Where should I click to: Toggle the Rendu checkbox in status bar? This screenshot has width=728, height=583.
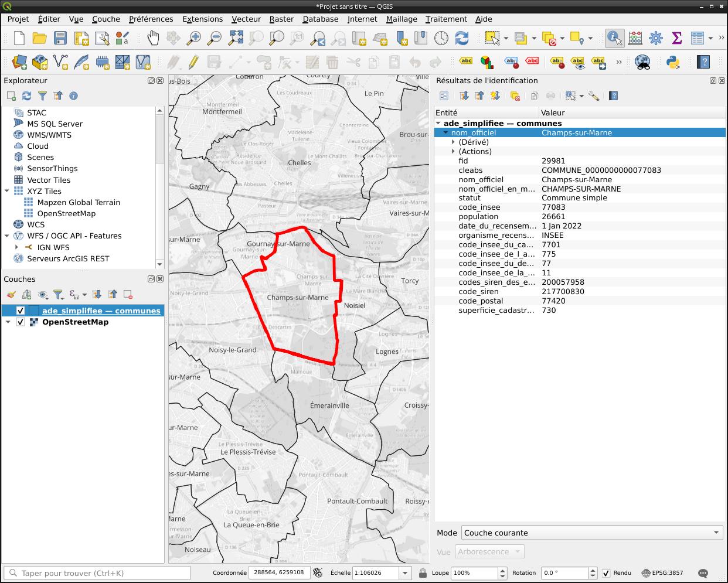[x=606, y=573]
